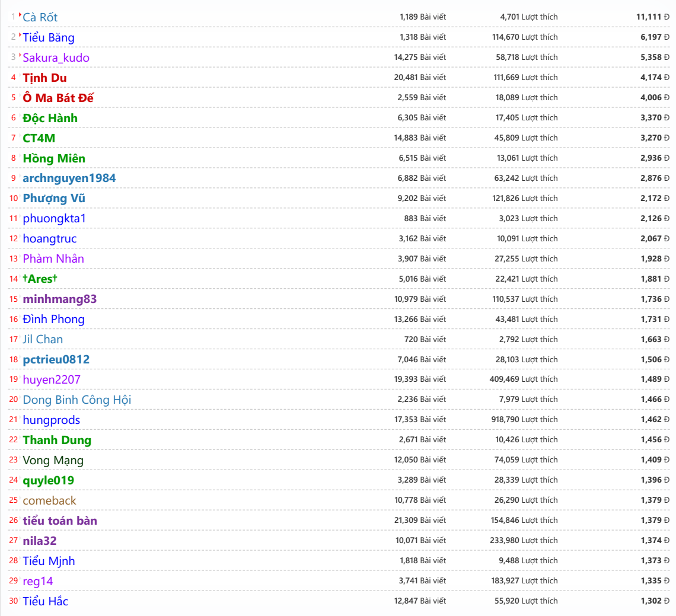Open Dong Binh Công Hội profile
The image size is (676, 616).
click(77, 400)
